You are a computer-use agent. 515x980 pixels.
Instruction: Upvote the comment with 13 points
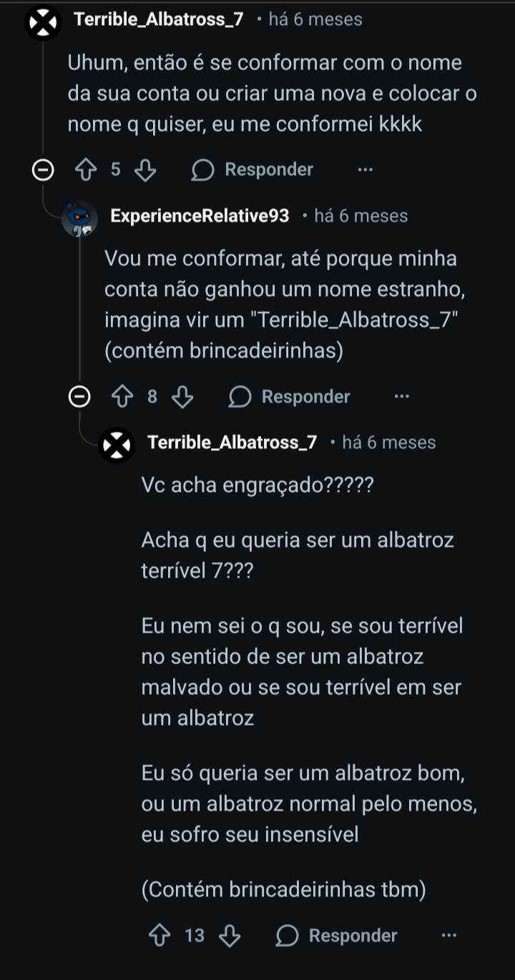(x=160, y=936)
